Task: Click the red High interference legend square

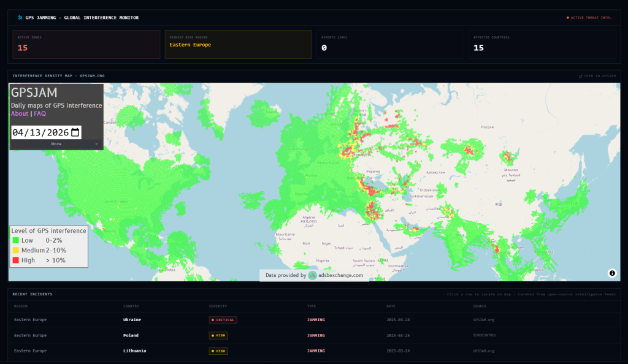Action: pos(15,260)
